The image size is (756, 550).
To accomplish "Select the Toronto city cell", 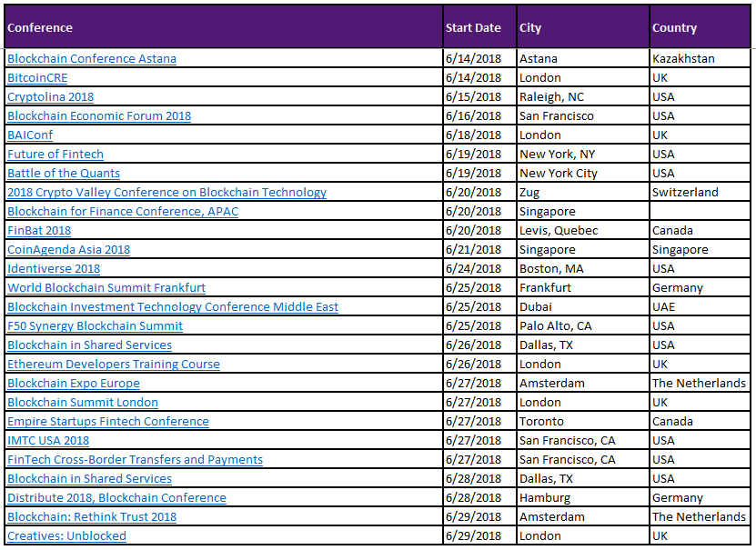I will 583,422.
